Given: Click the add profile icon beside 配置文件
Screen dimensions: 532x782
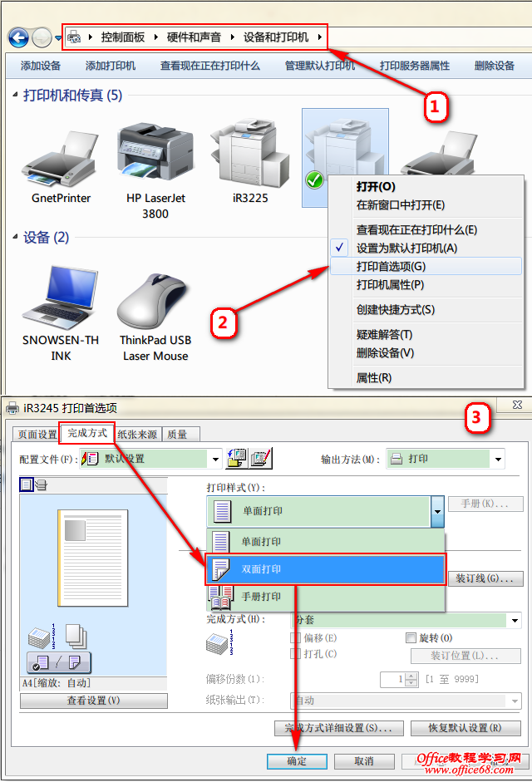Looking at the screenshot, I should point(237,458).
